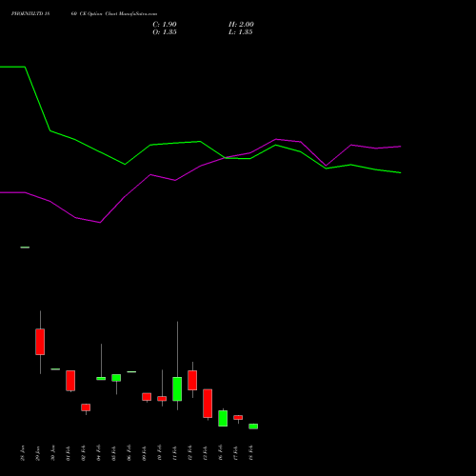Select the small red candle above 10 Feb

162,399
